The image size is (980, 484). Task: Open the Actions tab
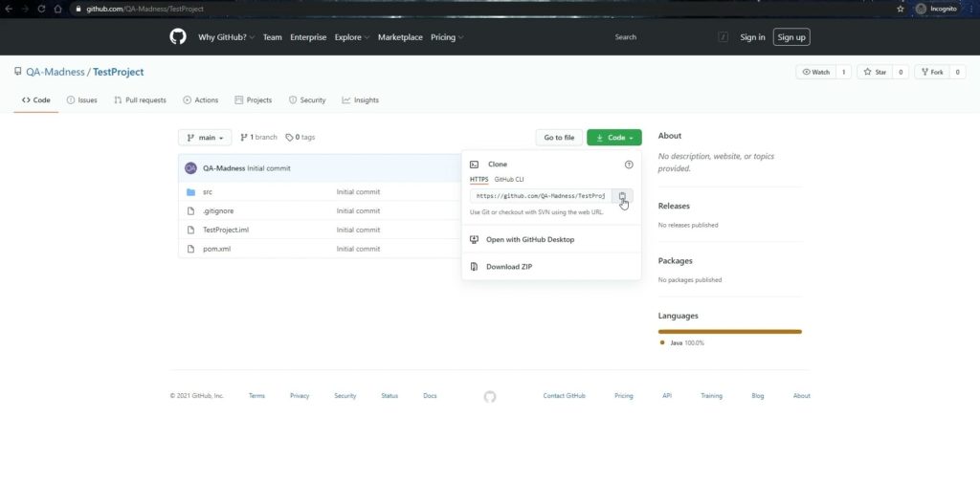[x=201, y=99]
